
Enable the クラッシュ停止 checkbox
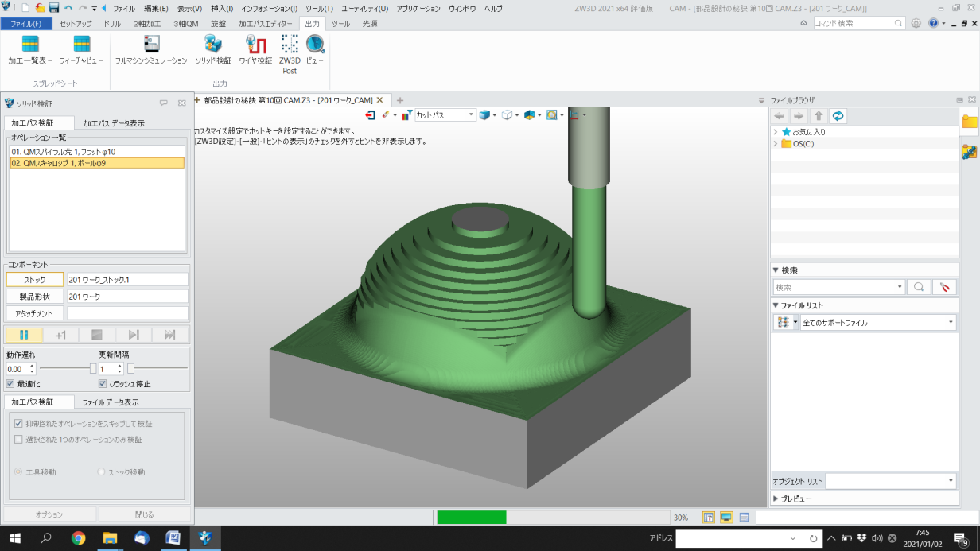click(103, 382)
